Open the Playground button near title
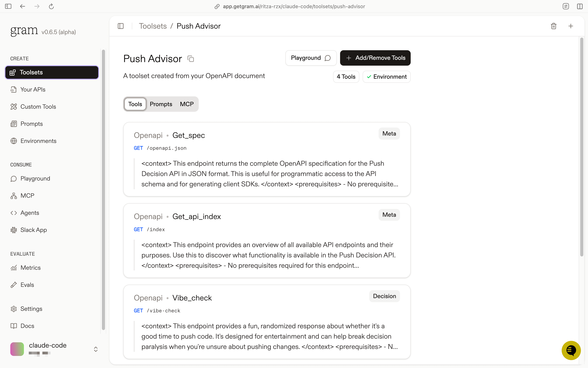 (x=311, y=58)
